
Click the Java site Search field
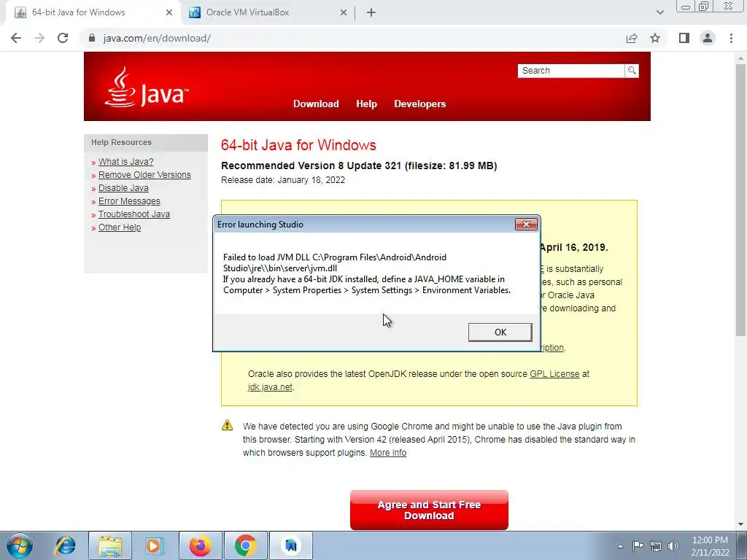[x=570, y=71]
